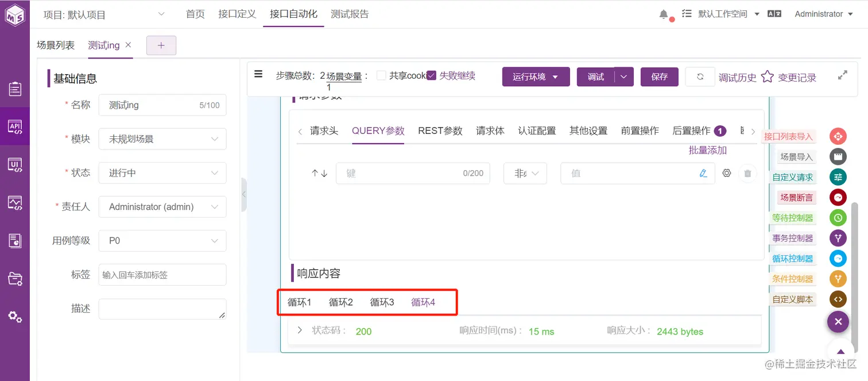This screenshot has width=868, height=381.
Task: Click the star follow icon
Action: 768,76
